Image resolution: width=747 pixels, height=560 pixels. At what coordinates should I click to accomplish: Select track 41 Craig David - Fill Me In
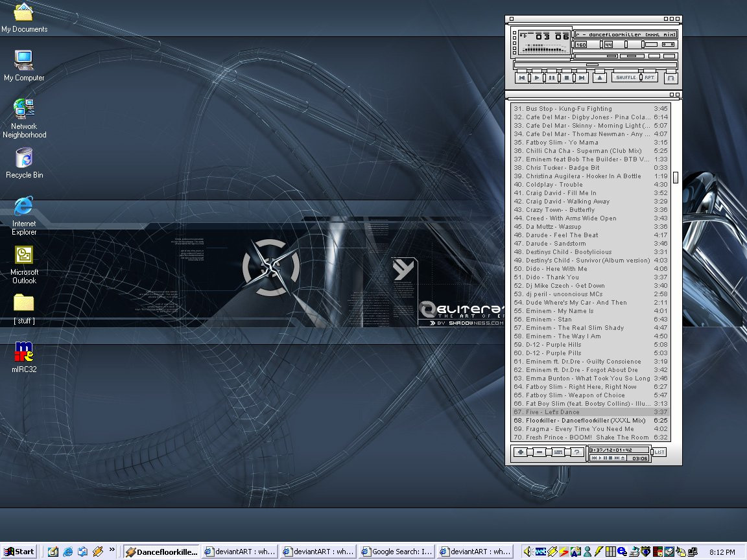(x=590, y=193)
